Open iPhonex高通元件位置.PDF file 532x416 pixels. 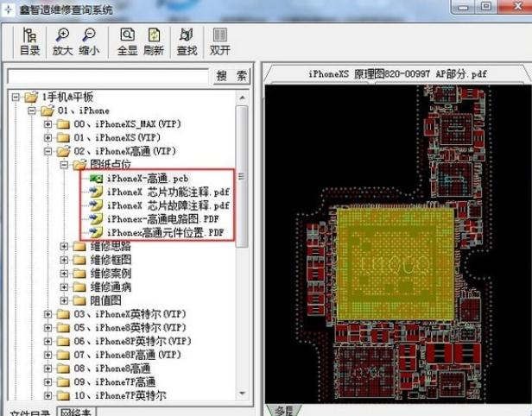tap(165, 233)
